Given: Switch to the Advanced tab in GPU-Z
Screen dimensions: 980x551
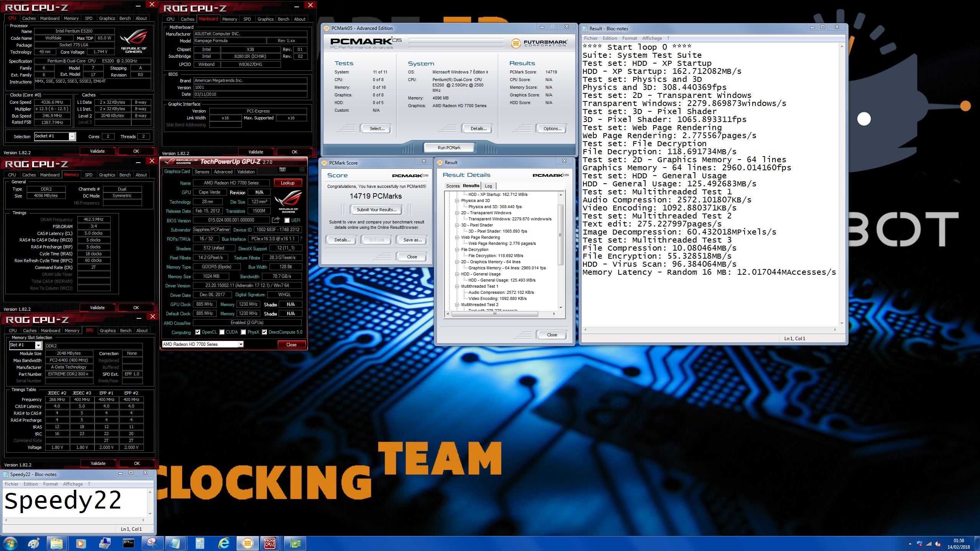Looking at the screenshot, I should (223, 172).
